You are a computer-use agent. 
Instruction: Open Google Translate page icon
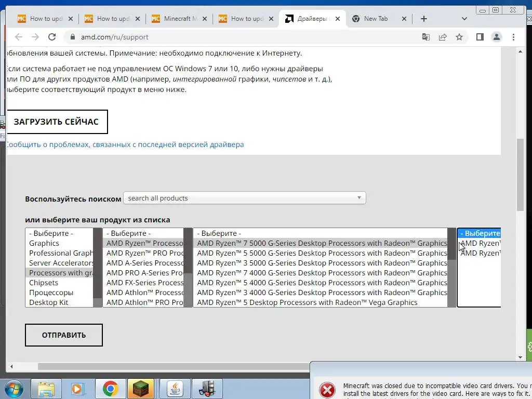tap(426, 37)
